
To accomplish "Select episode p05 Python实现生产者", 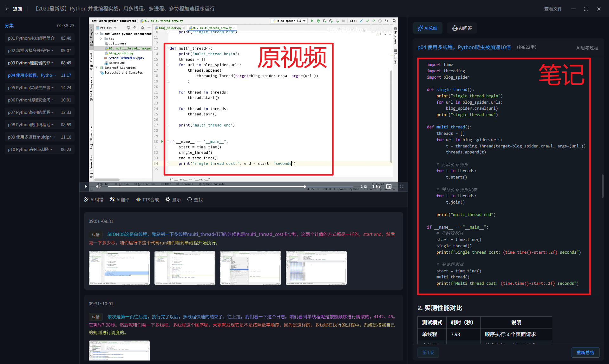I will pos(40,88).
